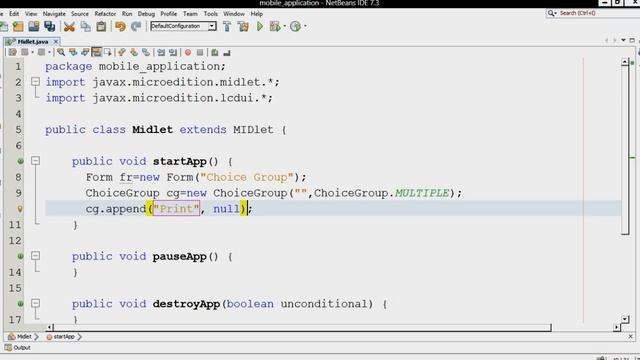Open the View menu

(x=31, y=14)
